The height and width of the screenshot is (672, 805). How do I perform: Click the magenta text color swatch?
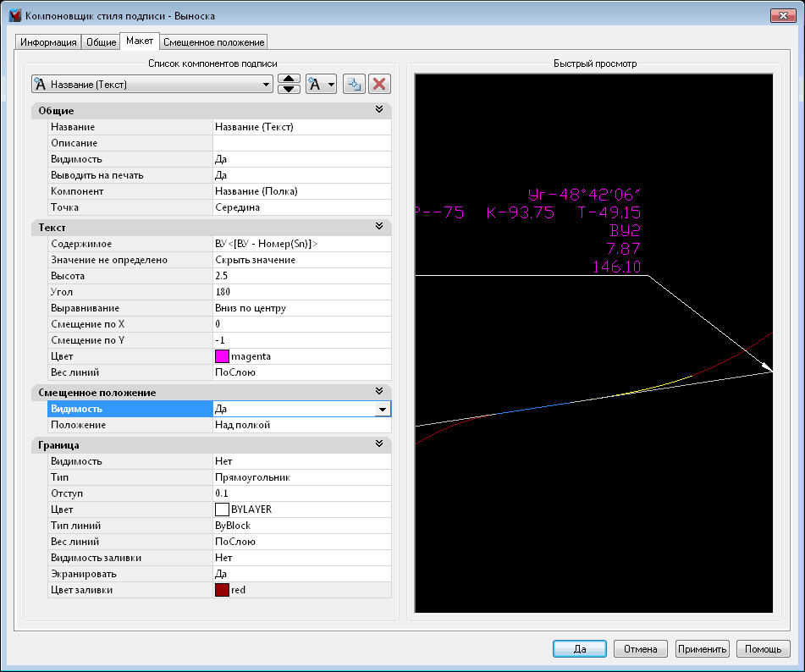[x=223, y=356]
